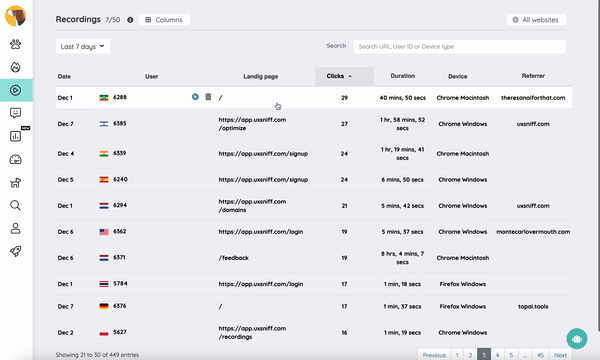This screenshot has height=360, width=600.
Task: Open the All websites selector
Action: pyautogui.click(x=536, y=20)
